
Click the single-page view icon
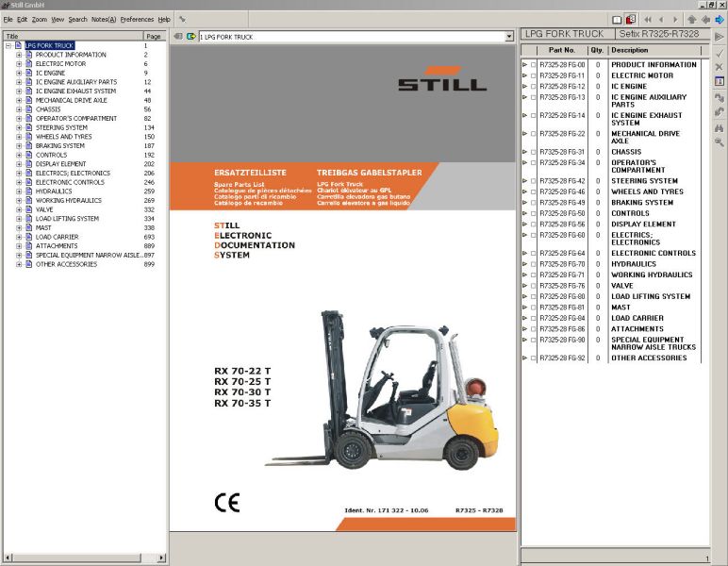coord(617,19)
